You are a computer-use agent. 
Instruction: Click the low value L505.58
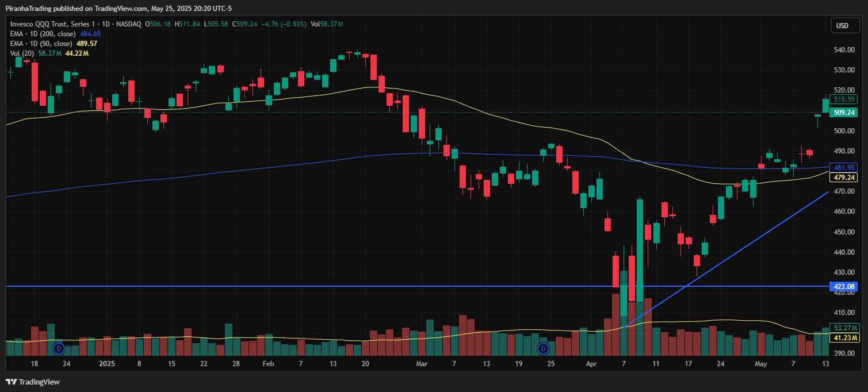(216, 24)
